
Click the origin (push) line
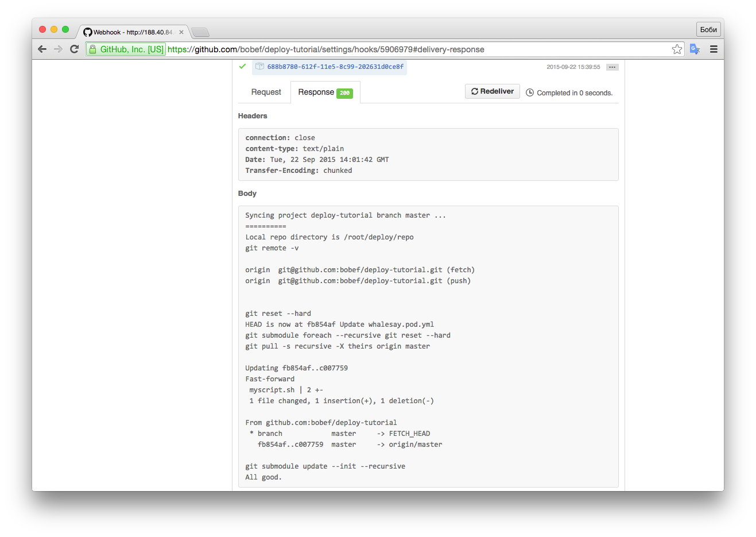(358, 281)
